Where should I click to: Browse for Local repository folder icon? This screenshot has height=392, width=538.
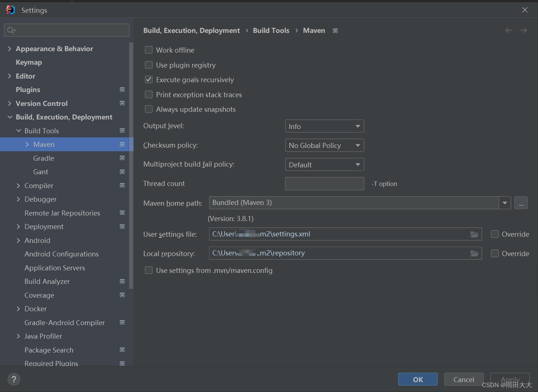[474, 253]
